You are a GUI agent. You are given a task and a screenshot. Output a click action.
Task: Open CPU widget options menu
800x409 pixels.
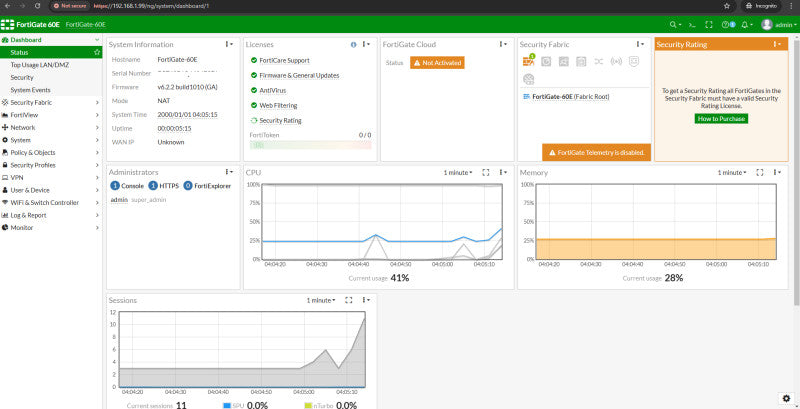pyautogui.click(x=503, y=173)
